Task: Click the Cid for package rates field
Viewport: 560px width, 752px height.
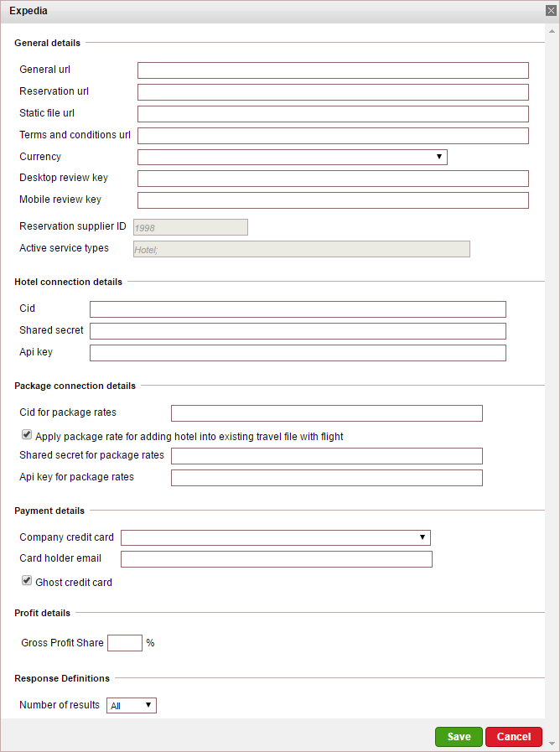Action: [x=326, y=413]
